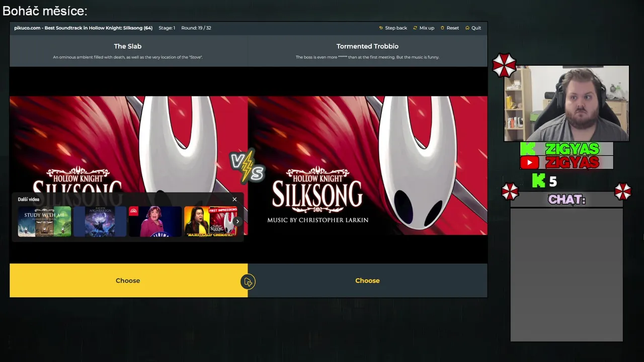The image size is (644, 362).
Task: Click the 'Další videa' heading
Action: [x=29, y=200]
